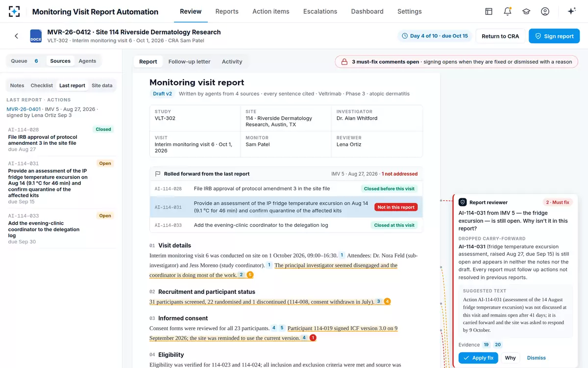Open the notifications bell
The height and width of the screenshot is (368, 588).
coord(508,11)
